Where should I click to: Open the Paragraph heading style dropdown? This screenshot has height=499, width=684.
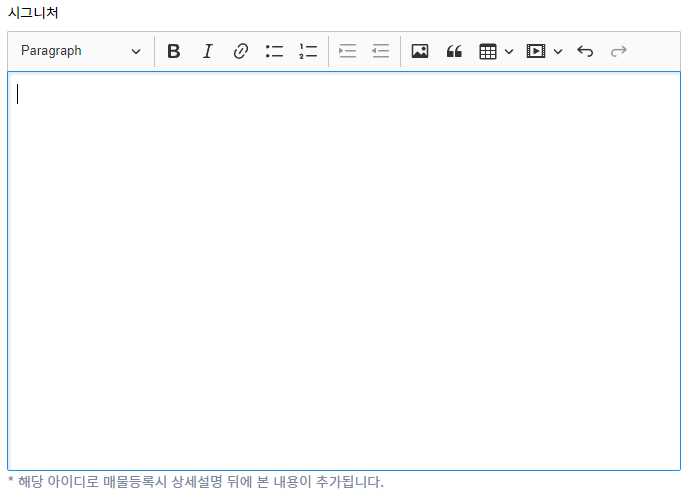(x=80, y=51)
